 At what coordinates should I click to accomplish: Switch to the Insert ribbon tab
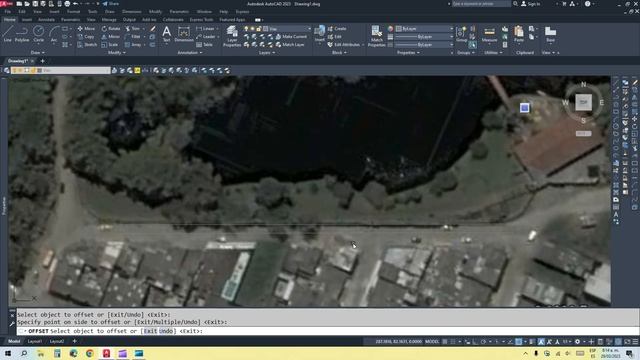[27, 19]
